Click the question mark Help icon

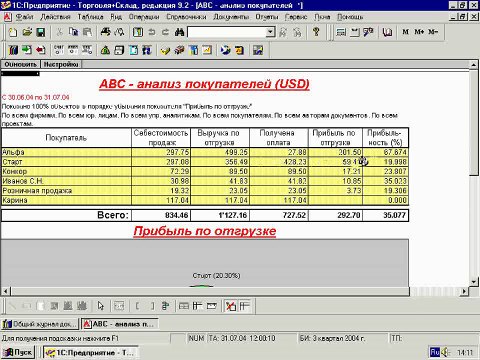(316, 32)
